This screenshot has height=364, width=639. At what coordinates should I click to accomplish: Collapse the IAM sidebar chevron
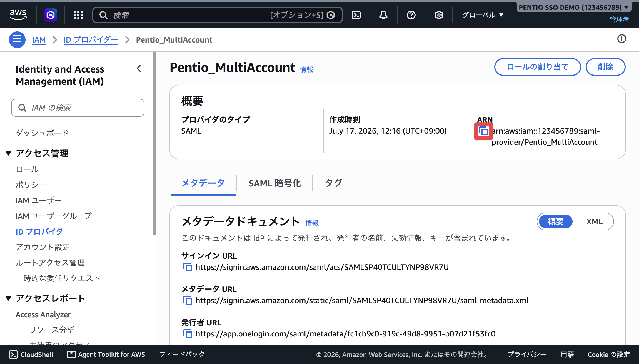click(139, 68)
